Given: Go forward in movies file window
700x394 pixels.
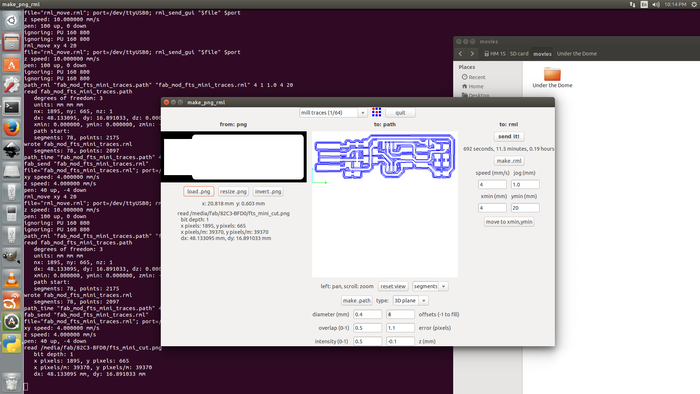Looking at the screenshot, I should (x=472, y=54).
